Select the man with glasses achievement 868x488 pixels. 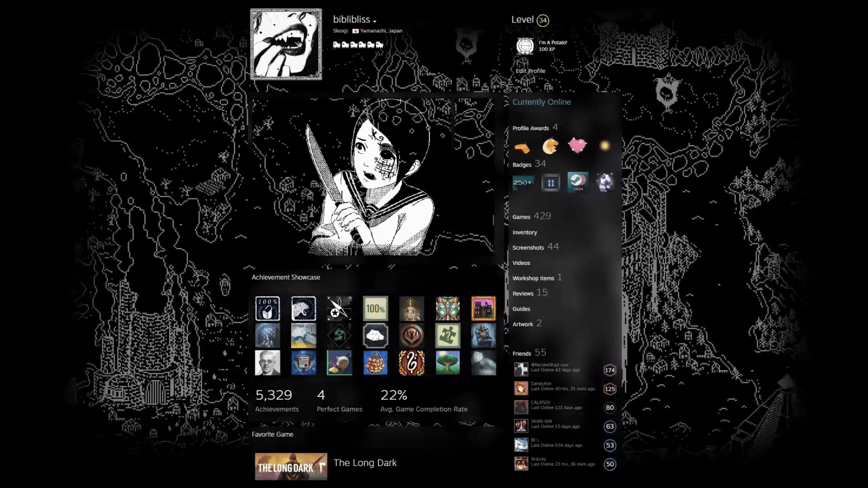267,363
